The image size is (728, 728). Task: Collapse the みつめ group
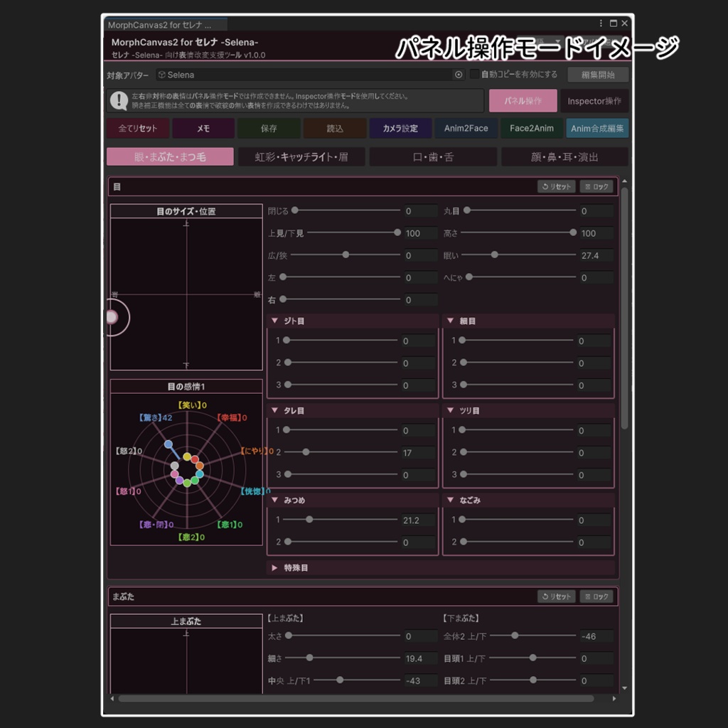pyautogui.click(x=274, y=500)
